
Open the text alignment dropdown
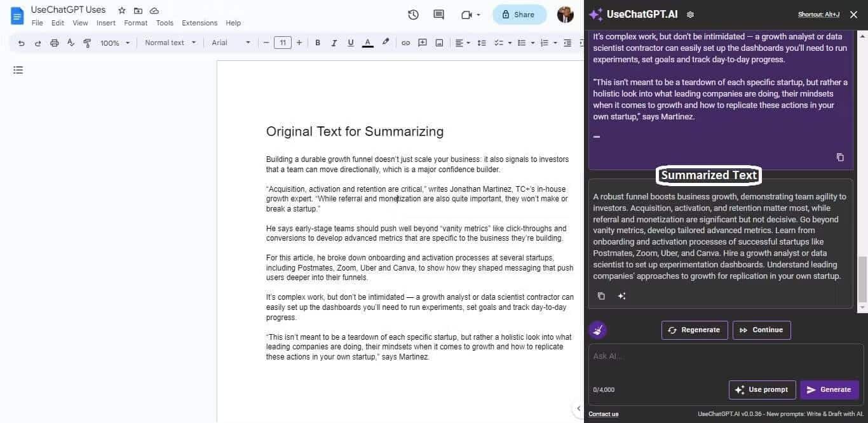[463, 43]
